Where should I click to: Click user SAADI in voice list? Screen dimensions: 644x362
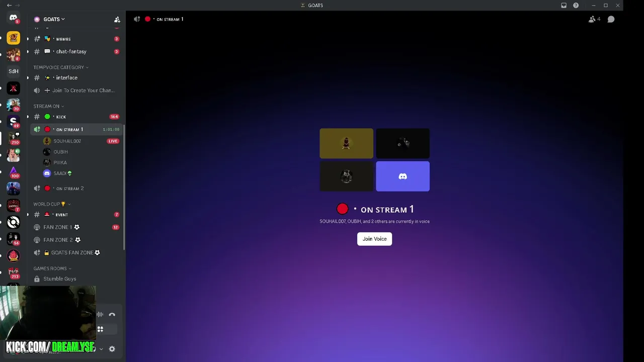click(x=62, y=173)
